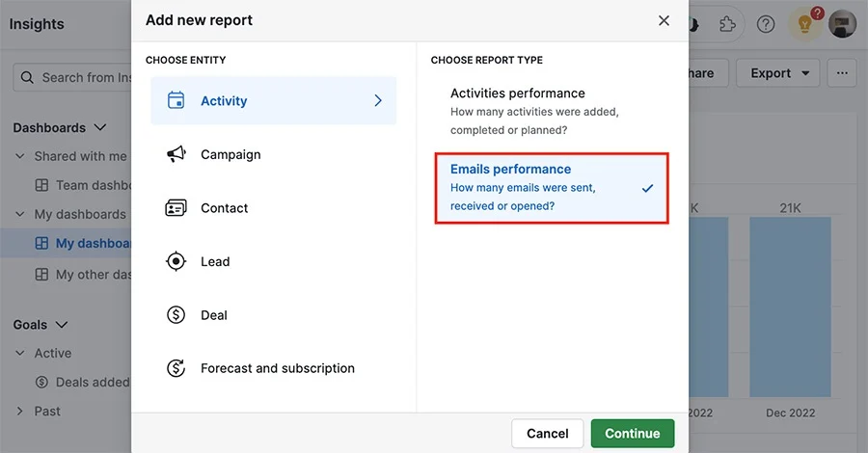Expand the Past goals group
The image size is (868, 453).
(x=20, y=411)
